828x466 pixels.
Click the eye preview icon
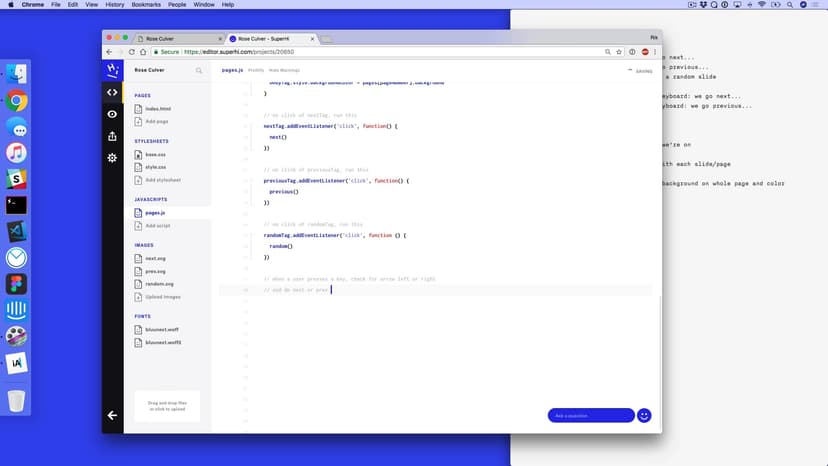[112, 114]
